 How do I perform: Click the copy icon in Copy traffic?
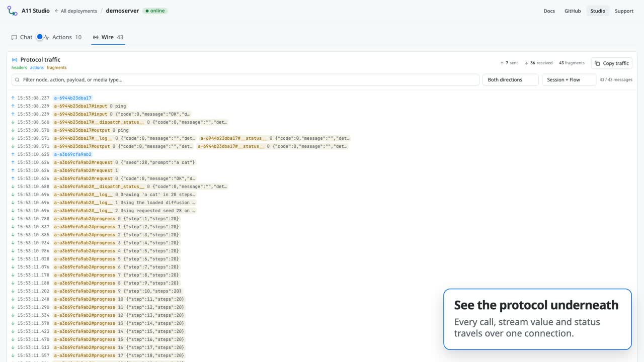tap(597, 63)
